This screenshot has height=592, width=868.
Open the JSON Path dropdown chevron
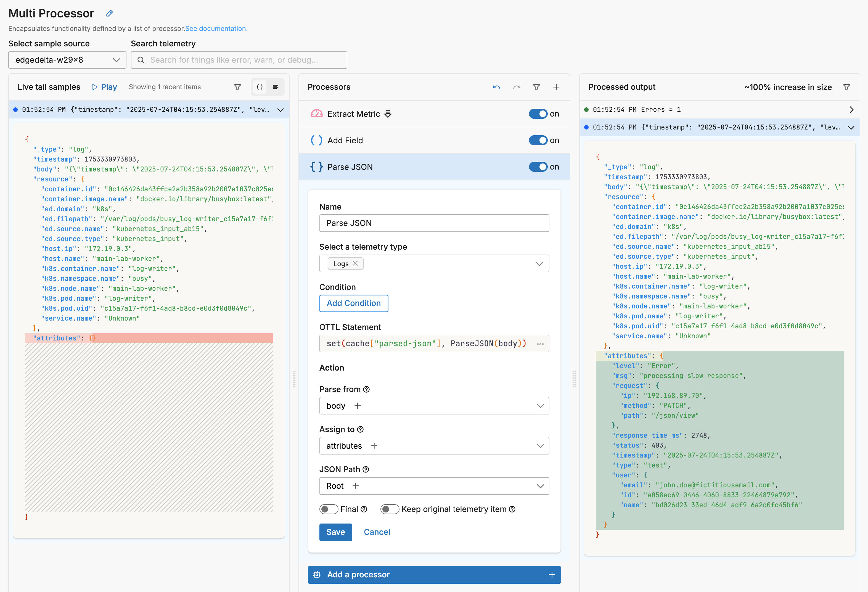(540, 486)
